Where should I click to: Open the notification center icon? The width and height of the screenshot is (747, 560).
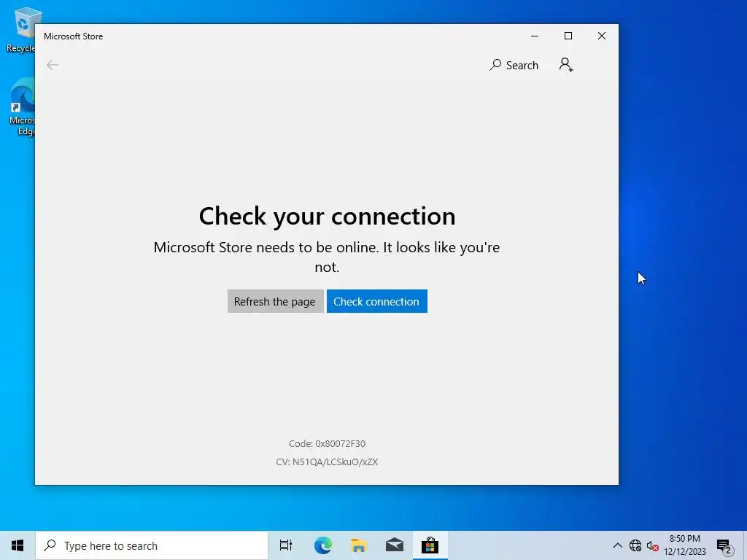tap(724, 545)
